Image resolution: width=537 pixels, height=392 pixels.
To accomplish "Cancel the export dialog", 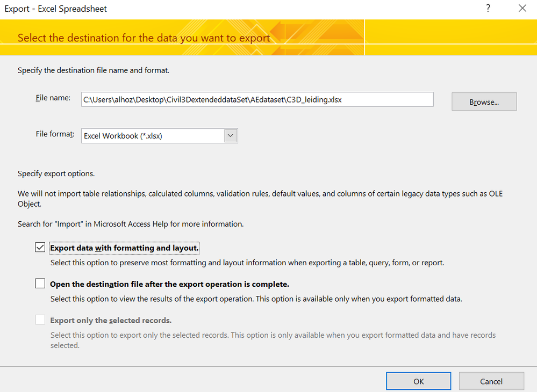I will point(491,381).
